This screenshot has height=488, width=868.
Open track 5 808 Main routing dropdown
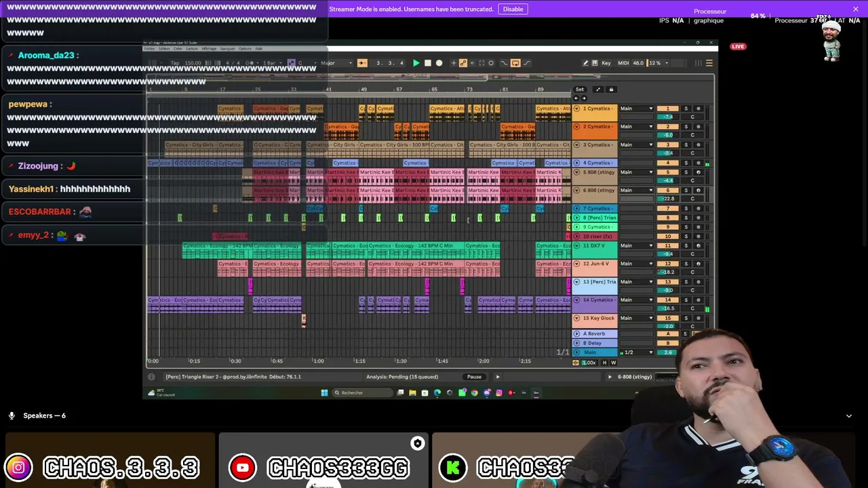click(x=637, y=172)
